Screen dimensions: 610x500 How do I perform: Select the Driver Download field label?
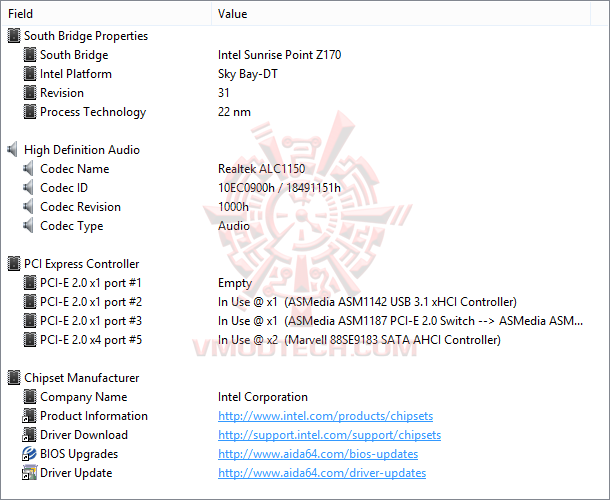(x=84, y=435)
